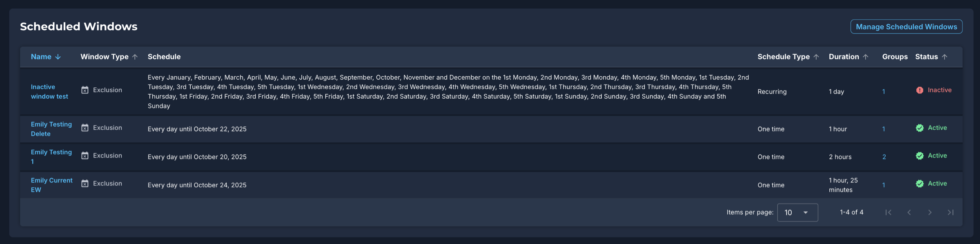This screenshot has width=980, height=244.
Task: Sort by Name column arrow
Action: click(58, 57)
